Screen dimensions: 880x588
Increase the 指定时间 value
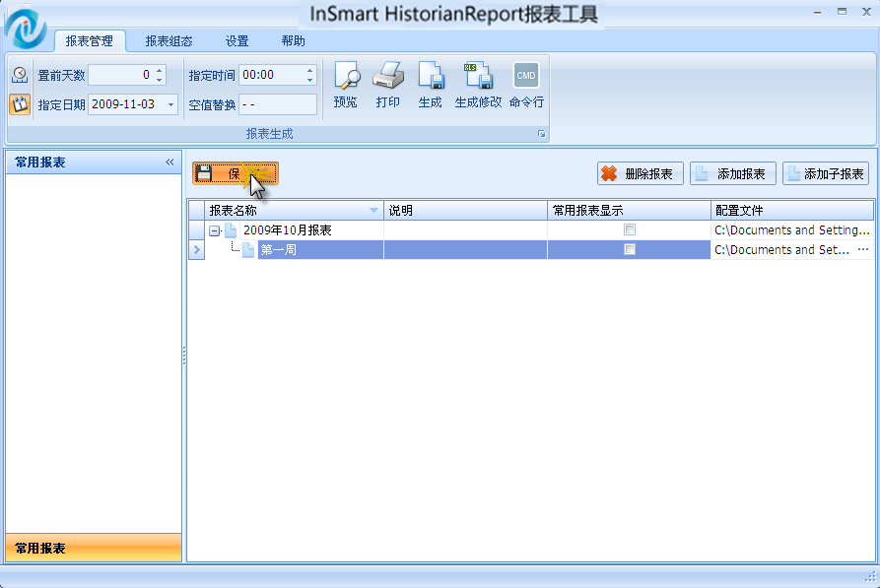(309, 71)
